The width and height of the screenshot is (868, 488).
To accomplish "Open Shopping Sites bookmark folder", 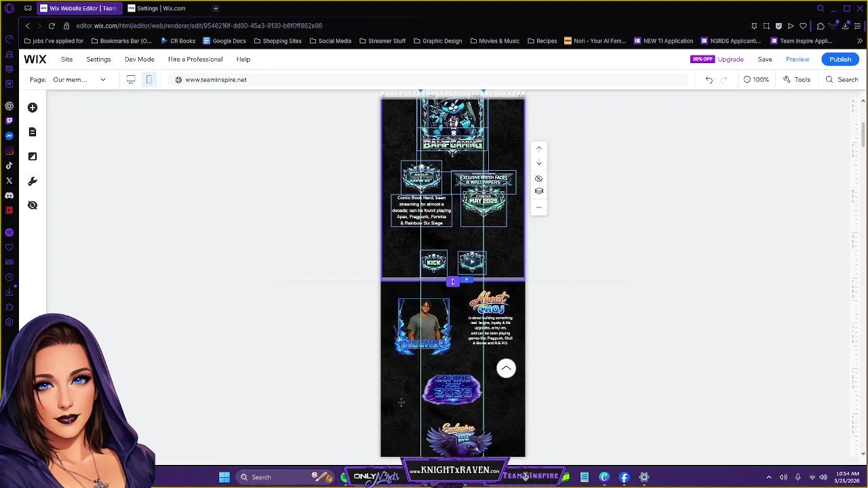I will pos(277,41).
